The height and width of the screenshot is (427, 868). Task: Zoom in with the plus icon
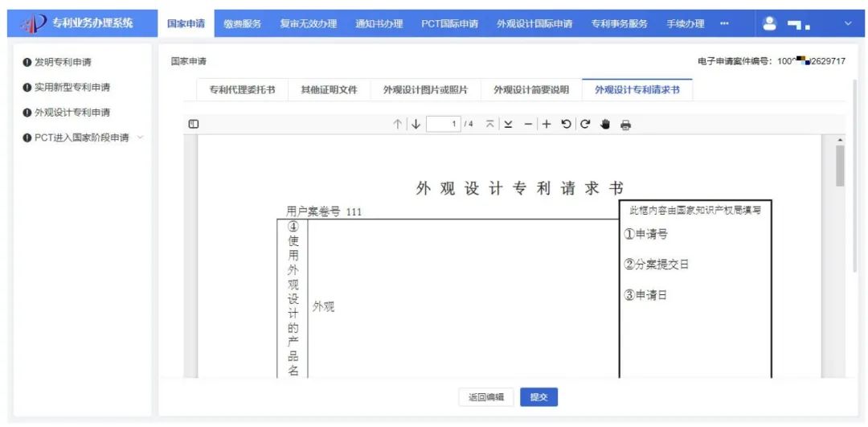pos(547,125)
